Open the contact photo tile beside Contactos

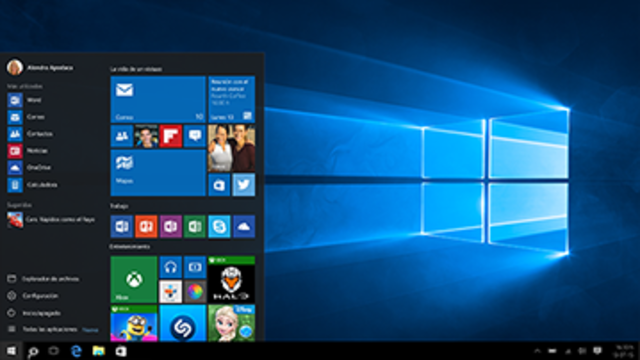[x=146, y=136]
